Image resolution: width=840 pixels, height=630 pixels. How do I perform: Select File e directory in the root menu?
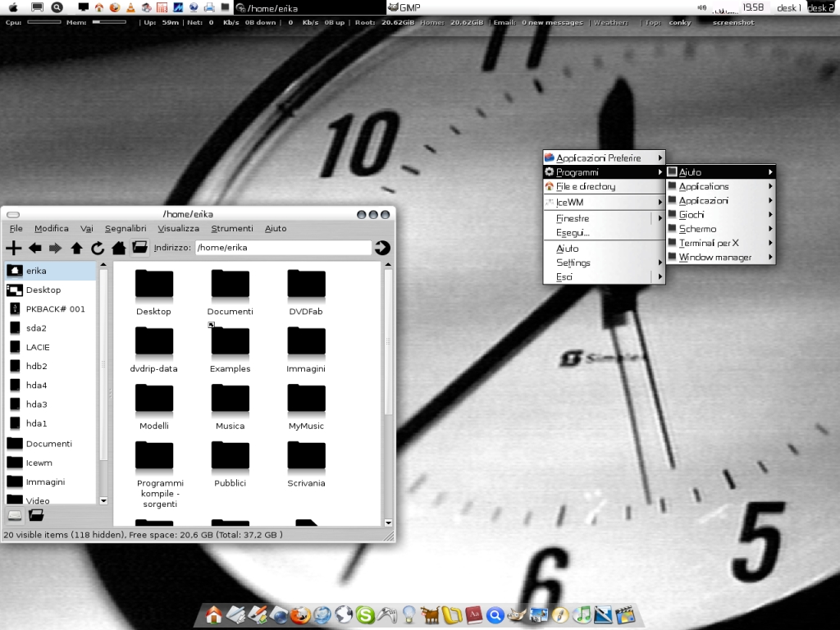[x=604, y=186]
